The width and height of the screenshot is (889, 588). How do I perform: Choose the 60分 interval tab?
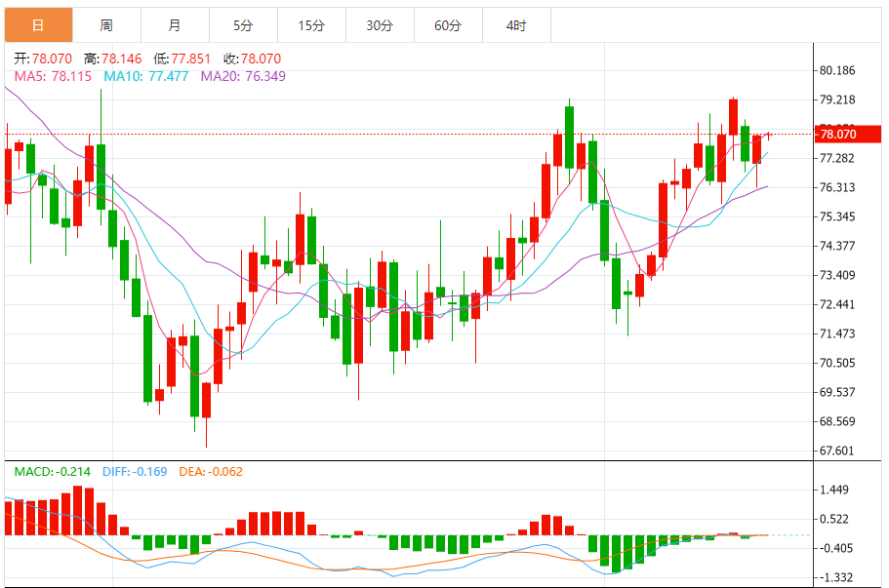pyautogui.click(x=448, y=25)
